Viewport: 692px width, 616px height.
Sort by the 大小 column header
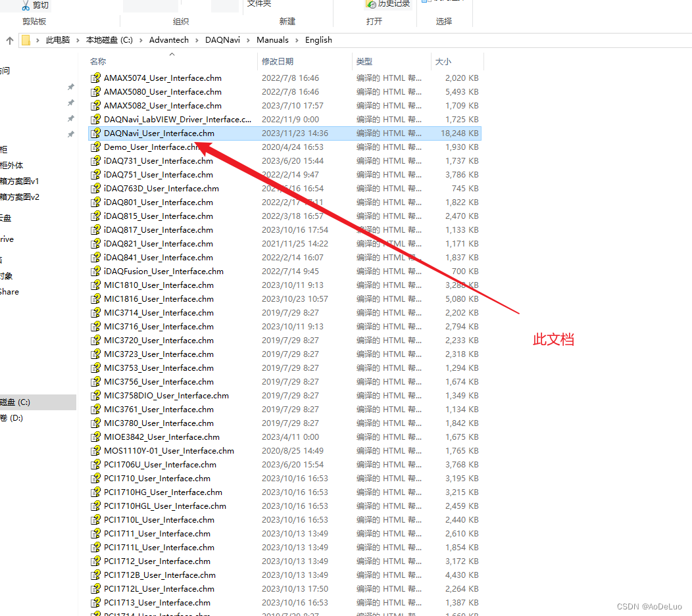point(443,62)
